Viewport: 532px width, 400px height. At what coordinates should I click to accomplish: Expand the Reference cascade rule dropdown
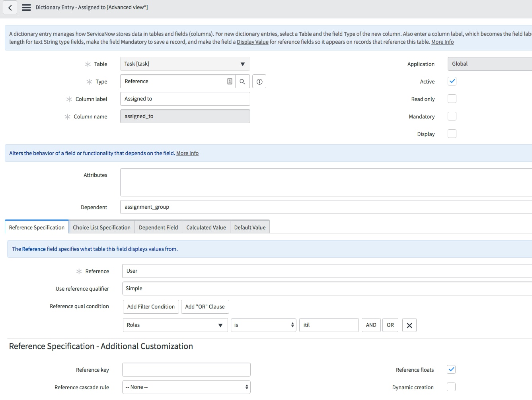[x=186, y=387]
